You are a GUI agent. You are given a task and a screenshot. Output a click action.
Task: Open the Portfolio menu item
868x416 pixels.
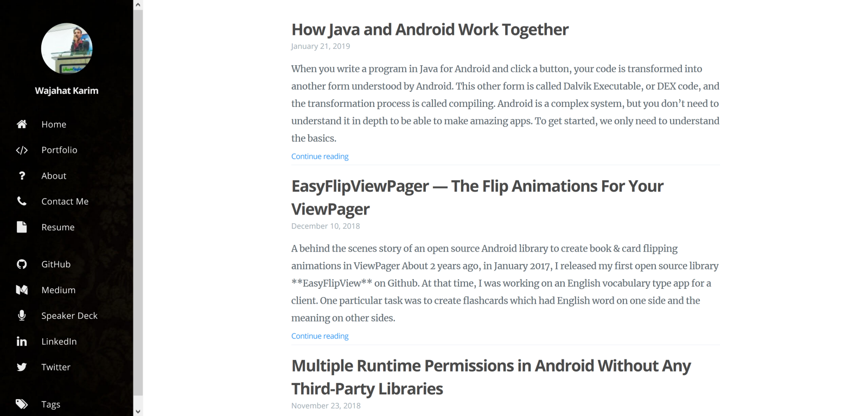pyautogui.click(x=59, y=150)
